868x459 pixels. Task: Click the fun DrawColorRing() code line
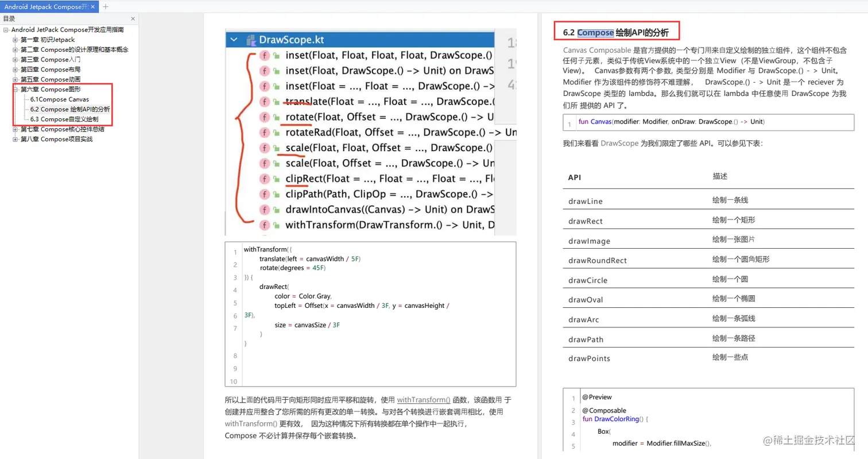coord(615,419)
